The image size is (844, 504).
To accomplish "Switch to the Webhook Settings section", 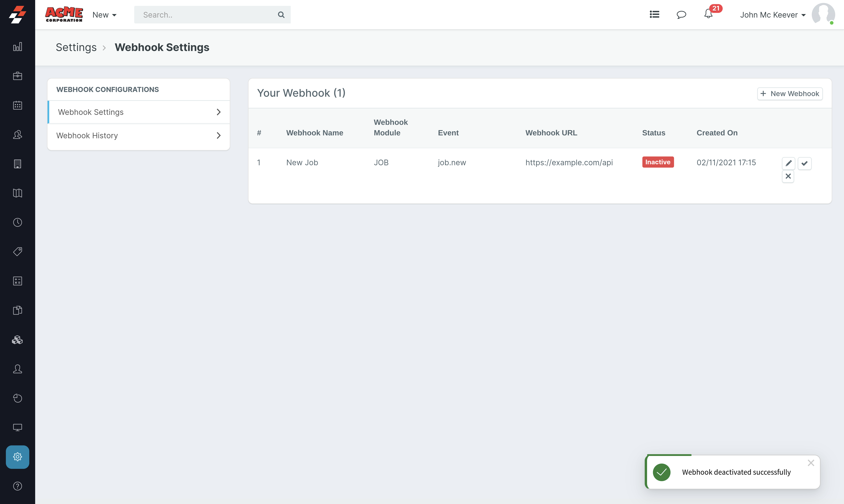I will (91, 112).
